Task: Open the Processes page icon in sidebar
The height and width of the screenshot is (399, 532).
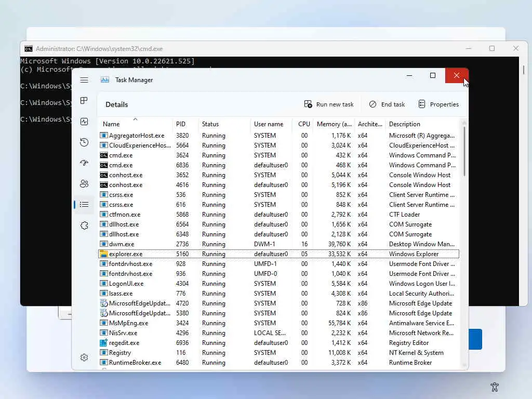Action: 84,100
